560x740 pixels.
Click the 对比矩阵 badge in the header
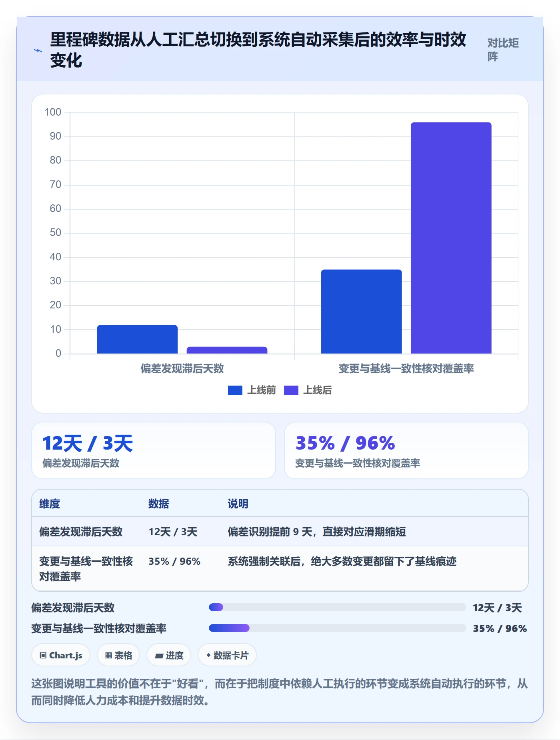pos(503,50)
